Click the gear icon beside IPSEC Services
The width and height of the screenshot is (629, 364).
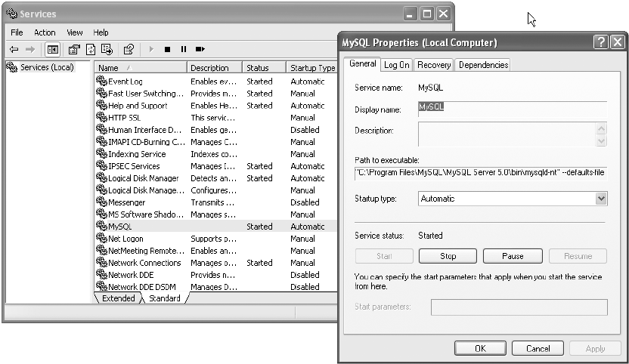[x=101, y=165]
